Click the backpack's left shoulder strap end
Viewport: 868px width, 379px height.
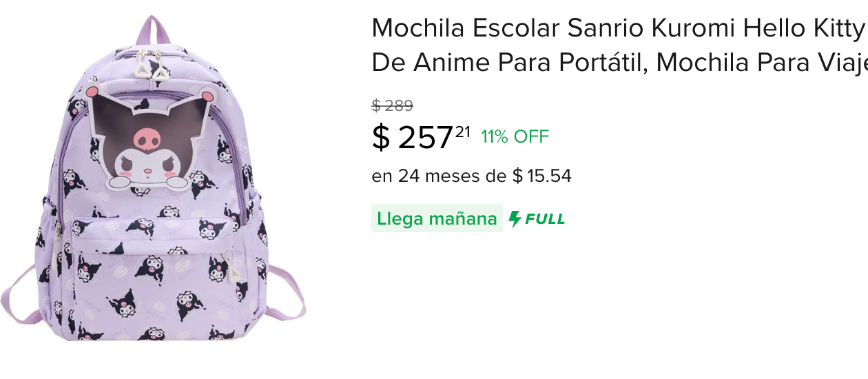pos(19,295)
